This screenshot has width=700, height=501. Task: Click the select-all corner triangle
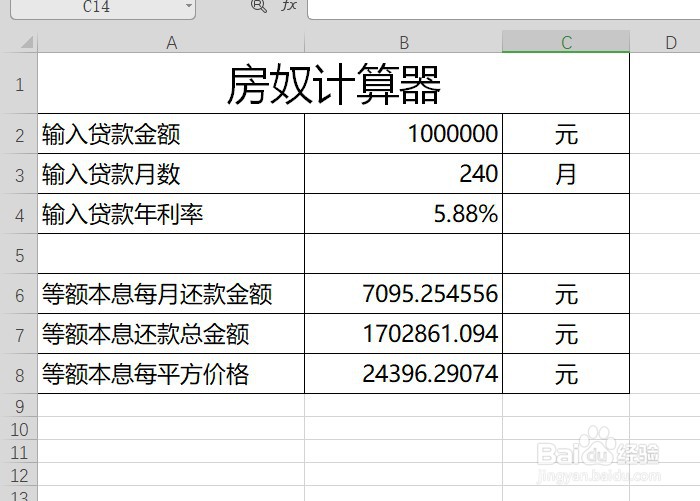coord(27,43)
